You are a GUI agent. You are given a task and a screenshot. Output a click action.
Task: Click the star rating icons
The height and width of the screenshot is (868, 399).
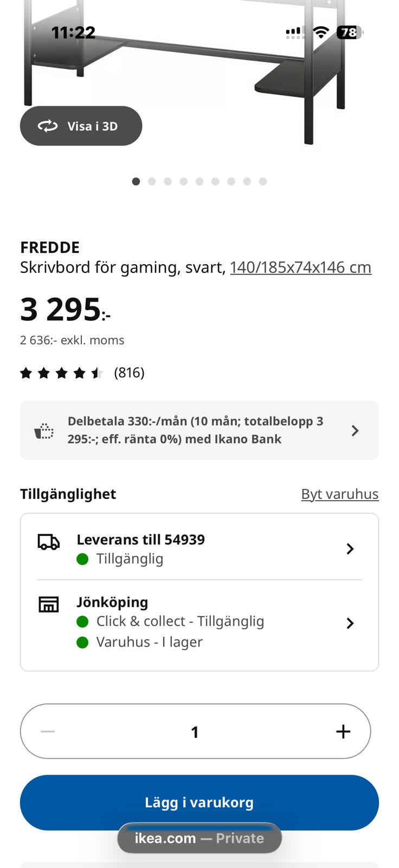click(x=61, y=373)
